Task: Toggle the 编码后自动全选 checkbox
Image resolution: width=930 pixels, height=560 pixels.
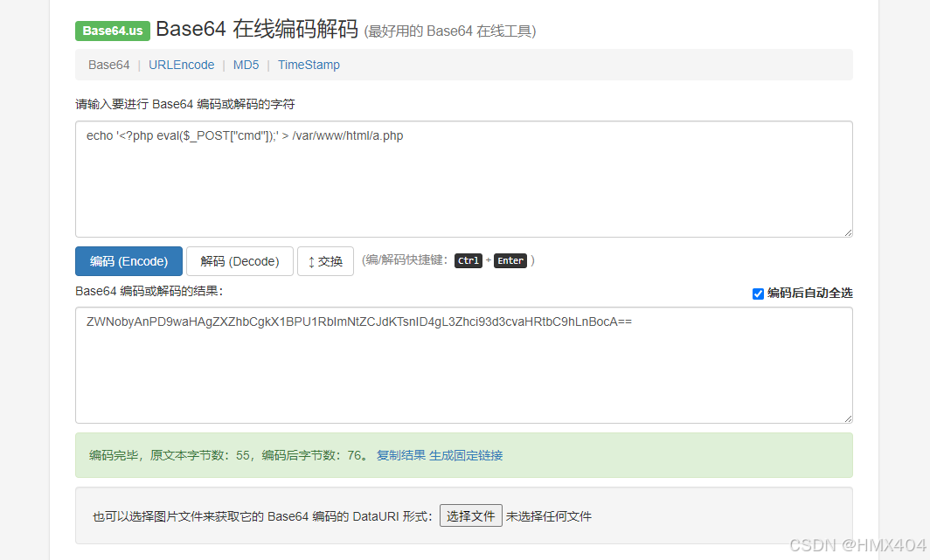Action: [758, 294]
